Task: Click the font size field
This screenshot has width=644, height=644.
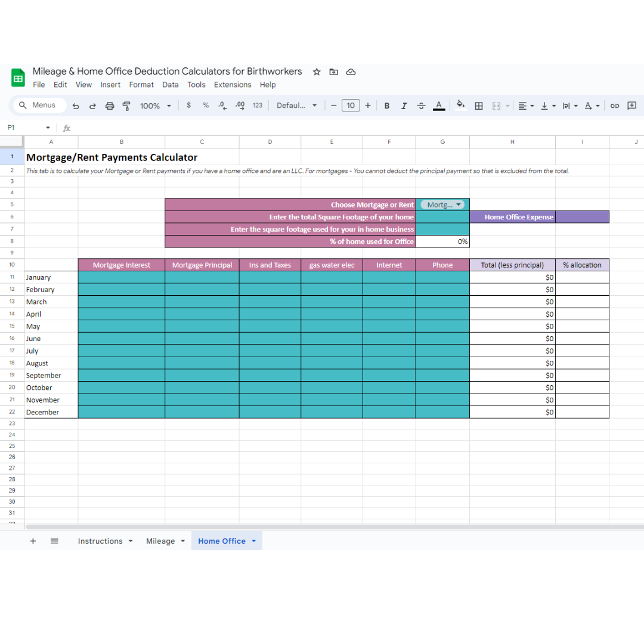Action: tap(351, 106)
